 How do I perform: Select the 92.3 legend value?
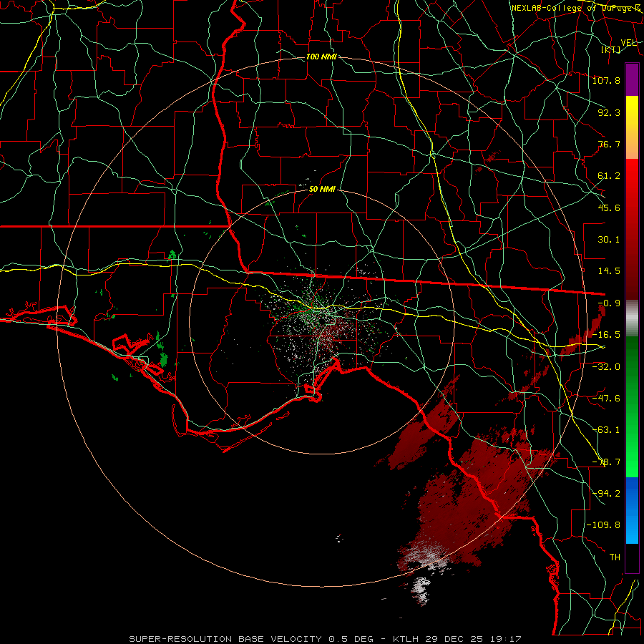[609, 112]
